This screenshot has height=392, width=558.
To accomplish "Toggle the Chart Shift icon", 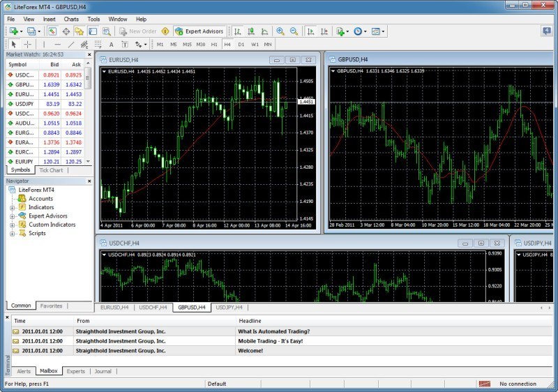I will (x=324, y=31).
